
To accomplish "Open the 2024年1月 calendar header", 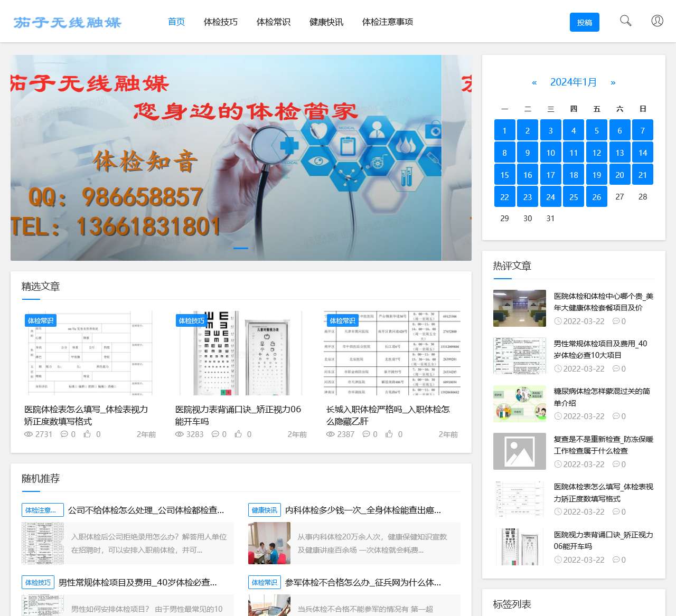I will coord(574,82).
